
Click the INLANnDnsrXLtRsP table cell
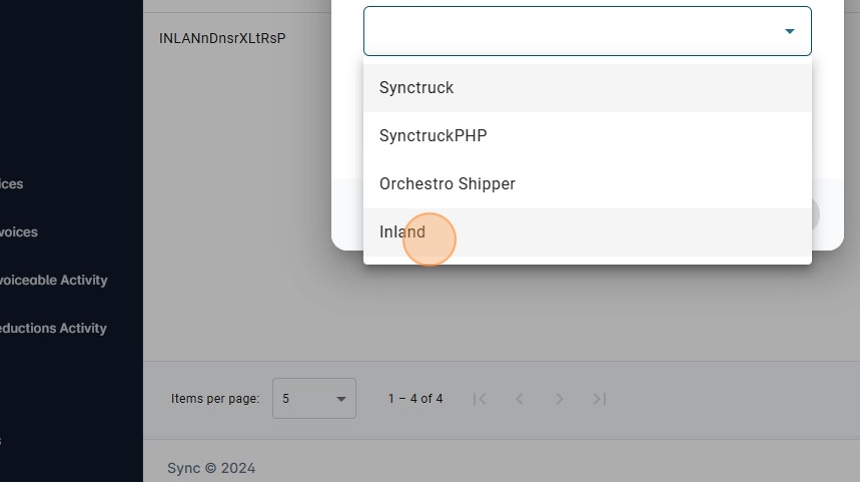(222, 39)
